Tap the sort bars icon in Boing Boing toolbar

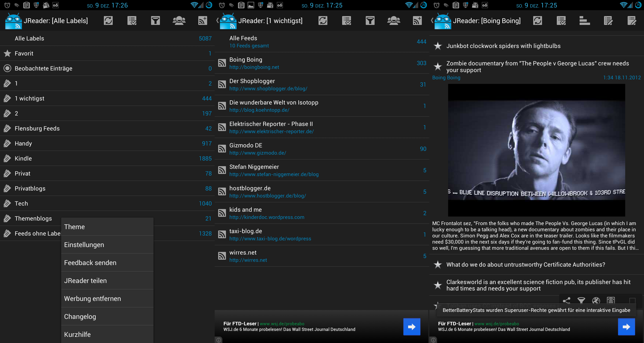(x=584, y=21)
